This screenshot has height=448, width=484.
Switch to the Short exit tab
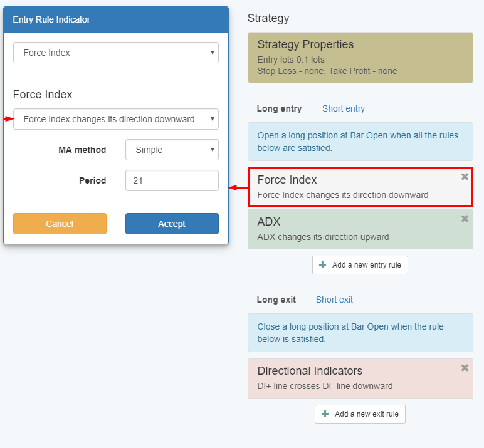[x=334, y=300]
